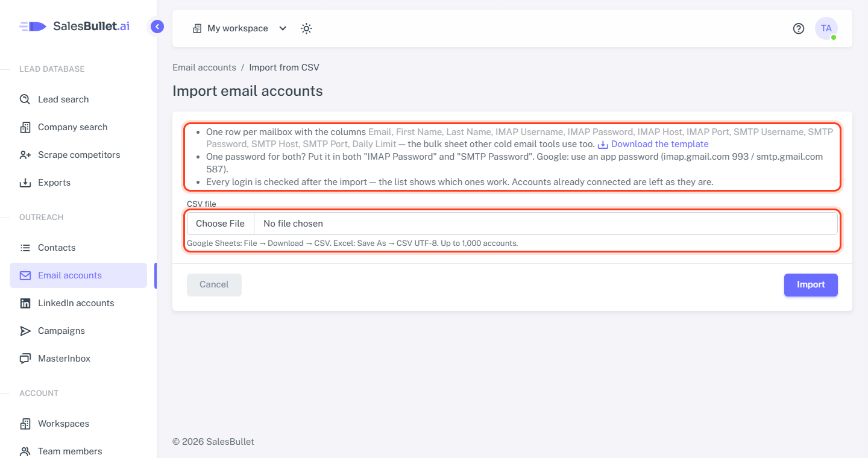Screen dimensions: 868x458
Task: Open Lead search from the sidebar
Action: [78, 99]
